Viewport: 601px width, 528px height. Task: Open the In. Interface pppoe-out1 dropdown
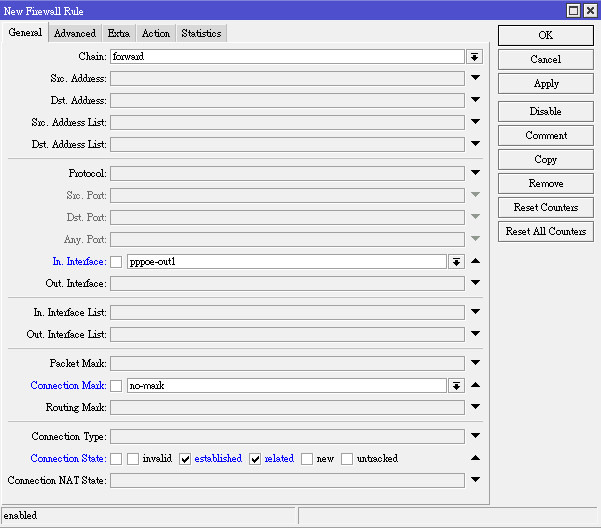tap(456, 262)
